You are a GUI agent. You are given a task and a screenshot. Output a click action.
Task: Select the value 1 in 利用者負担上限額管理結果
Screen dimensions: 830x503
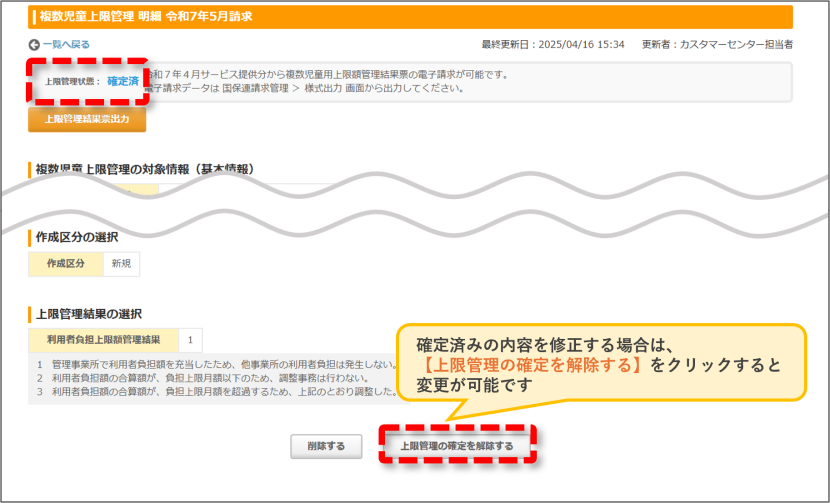(x=190, y=340)
